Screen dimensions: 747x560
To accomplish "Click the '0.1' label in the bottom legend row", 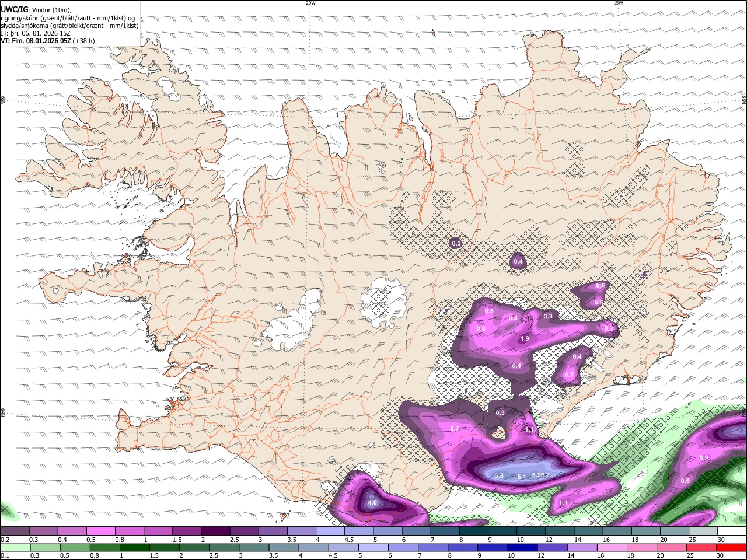I will point(5,555).
